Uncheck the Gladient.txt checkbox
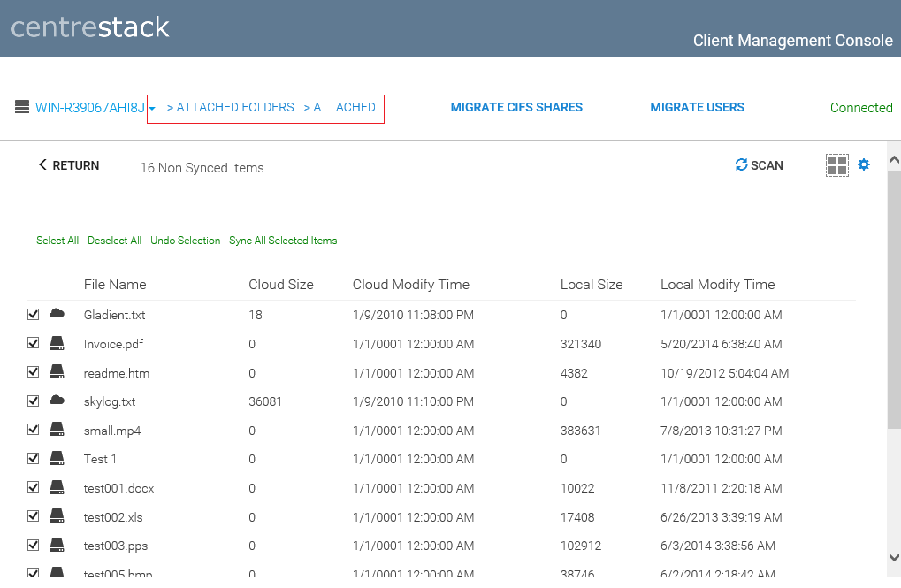This screenshot has width=901, height=588. coord(34,314)
